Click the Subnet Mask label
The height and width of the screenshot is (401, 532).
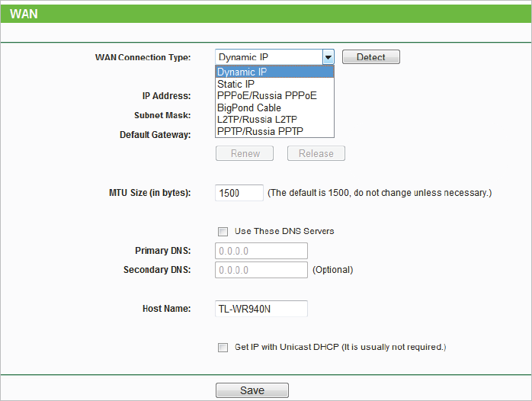coord(162,115)
